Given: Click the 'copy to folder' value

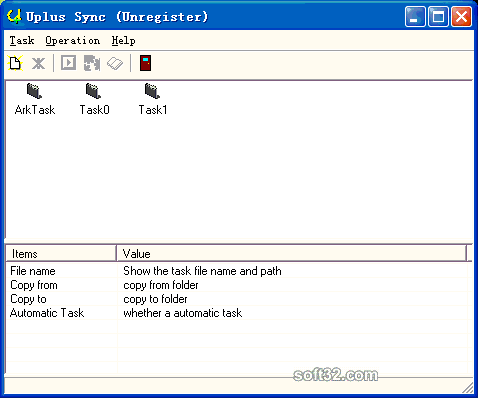Looking at the screenshot, I should click(x=155, y=299).
